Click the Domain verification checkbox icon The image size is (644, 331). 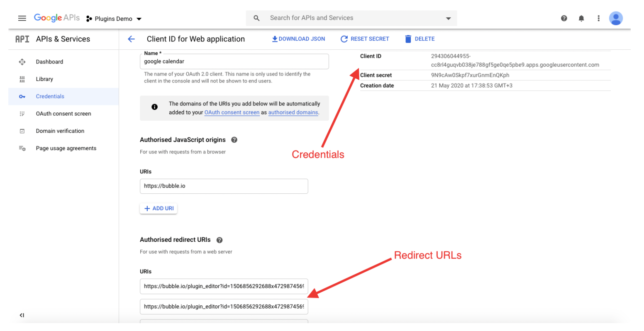22,131
